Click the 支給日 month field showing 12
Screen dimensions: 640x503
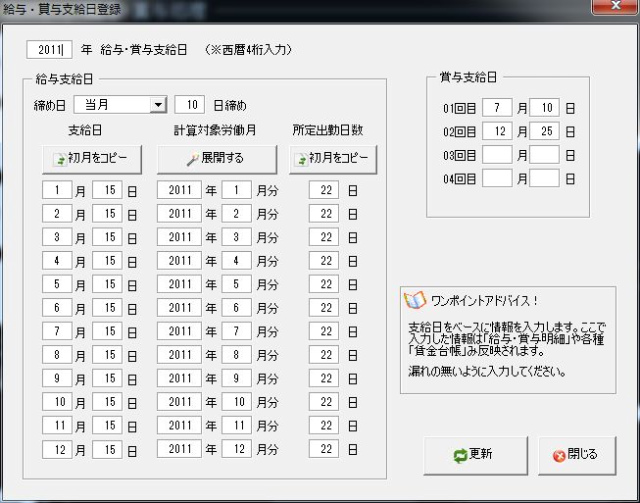[57, 449]
